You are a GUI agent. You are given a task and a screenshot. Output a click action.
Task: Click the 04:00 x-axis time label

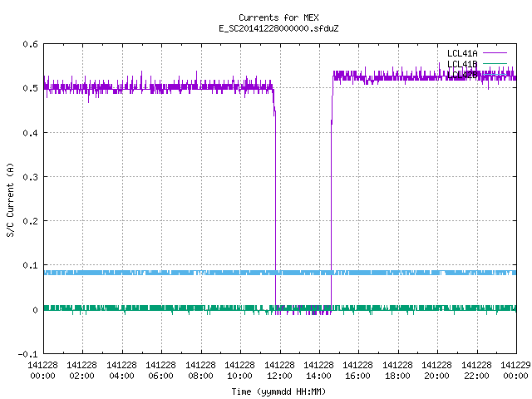coord(121,376)
